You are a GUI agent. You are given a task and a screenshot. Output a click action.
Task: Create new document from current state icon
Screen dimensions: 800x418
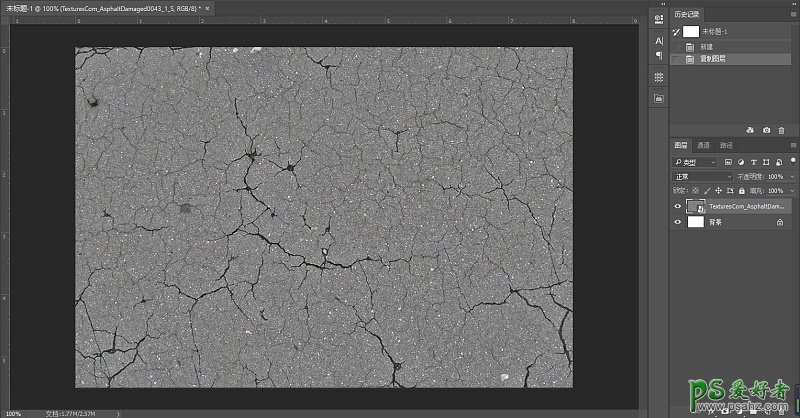(750, 130)
